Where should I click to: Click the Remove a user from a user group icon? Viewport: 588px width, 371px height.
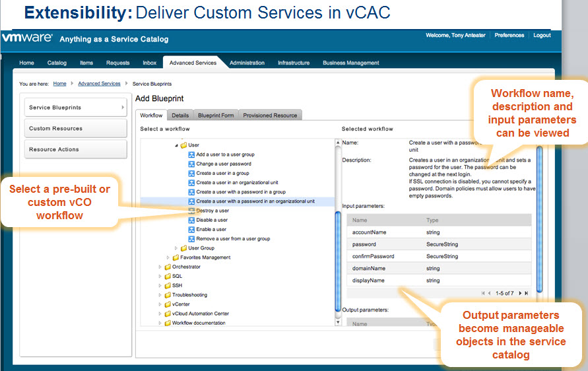click(191, 239)
